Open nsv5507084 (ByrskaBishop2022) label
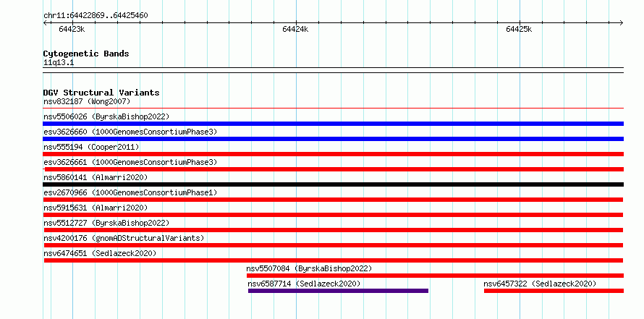This screenshot has width=644, height=319. [x=309, y=268]
